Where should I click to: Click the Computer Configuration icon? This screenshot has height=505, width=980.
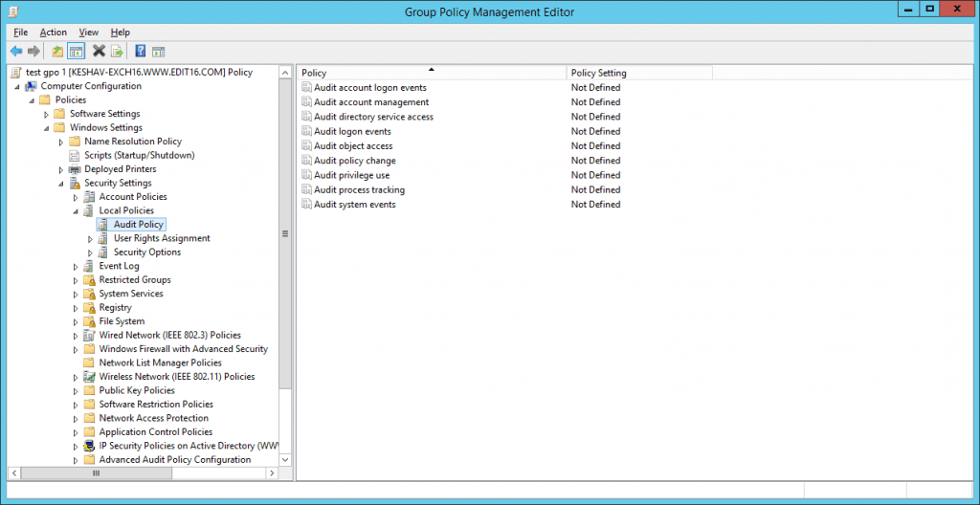pos(31,86)
